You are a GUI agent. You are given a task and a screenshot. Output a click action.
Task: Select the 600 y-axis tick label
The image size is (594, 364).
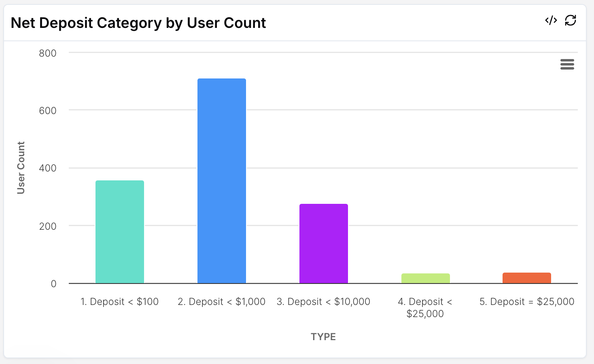[x=48, y=111]
